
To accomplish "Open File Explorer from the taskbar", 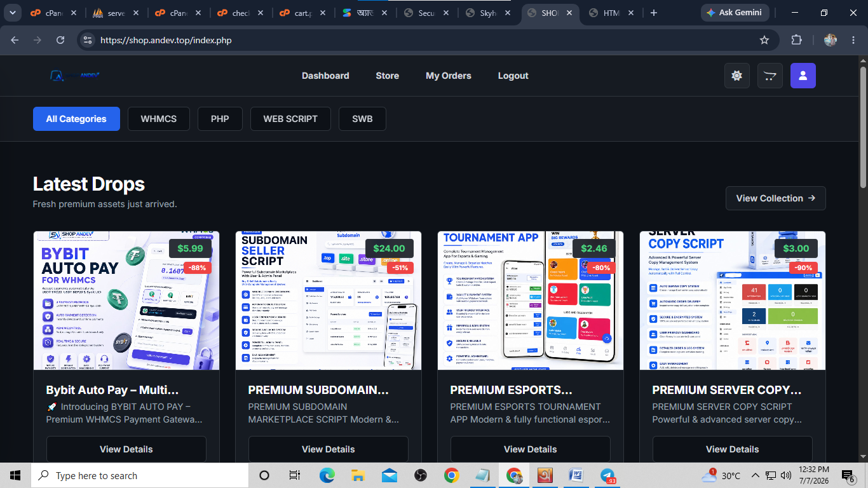I will (358, 475).
